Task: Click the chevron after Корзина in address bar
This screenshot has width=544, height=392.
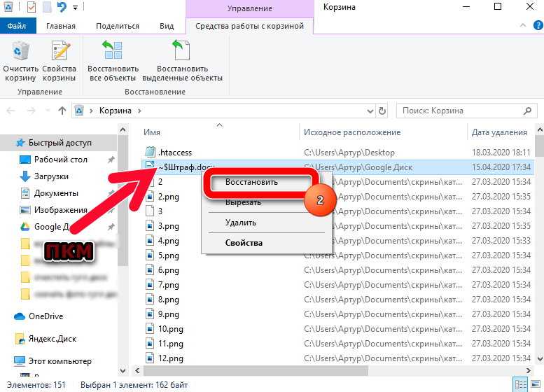Action: [139, 111]
